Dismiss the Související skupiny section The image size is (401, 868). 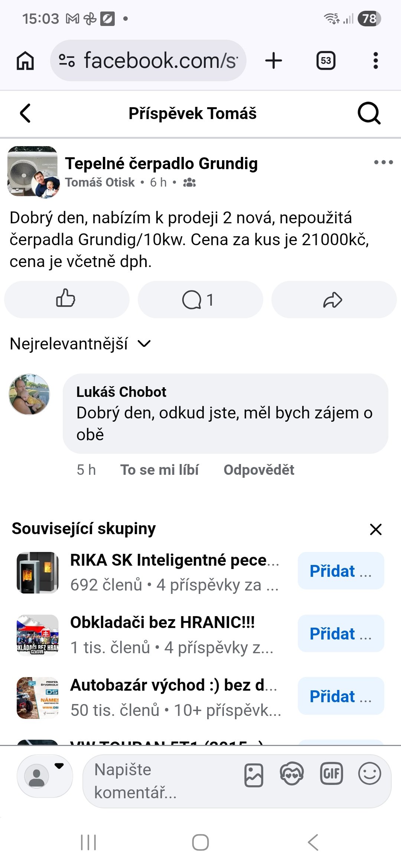coord(376,529)
